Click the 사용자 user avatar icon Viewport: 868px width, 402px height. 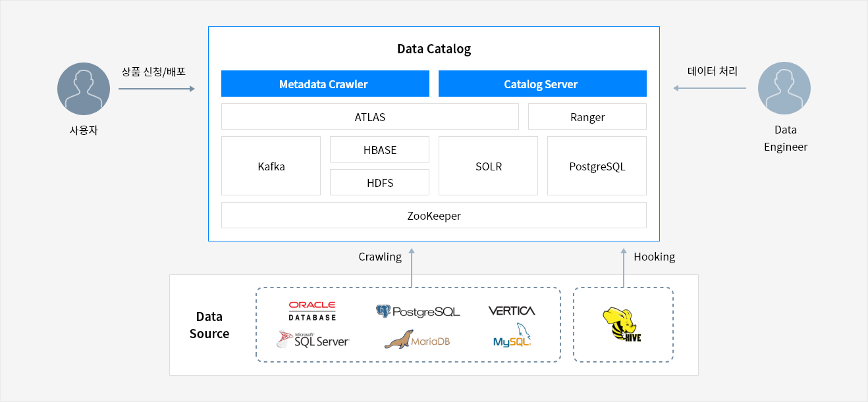click(84, 89)
